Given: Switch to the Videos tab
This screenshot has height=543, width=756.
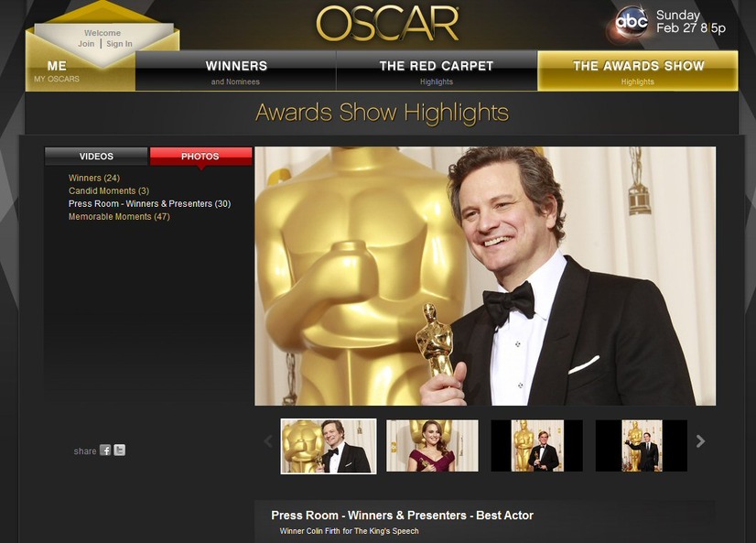Looking at the screenshot, I should (x=96, y=157).
